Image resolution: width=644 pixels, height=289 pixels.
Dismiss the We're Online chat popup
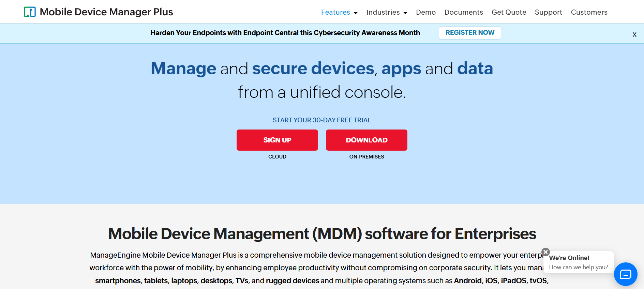click(x=546, y=252)
